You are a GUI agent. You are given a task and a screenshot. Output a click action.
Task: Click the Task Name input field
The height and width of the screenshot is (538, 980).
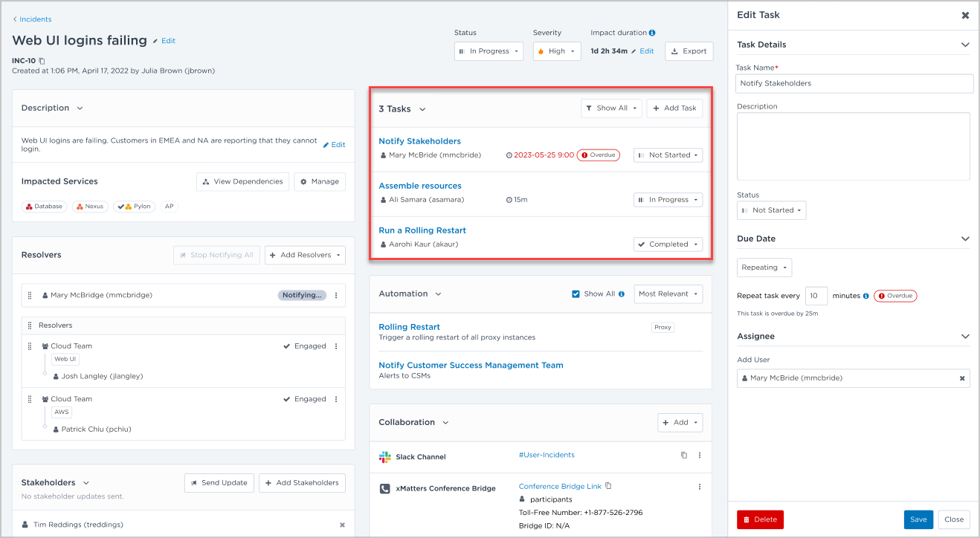click(x=854, y=83)
